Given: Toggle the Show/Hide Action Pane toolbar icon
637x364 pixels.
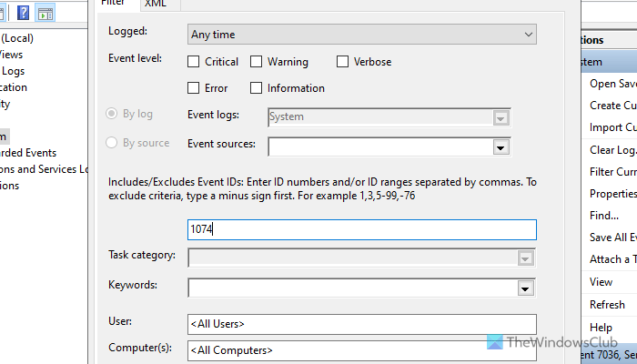Looking at the screenshot, I should pos(45,13).
